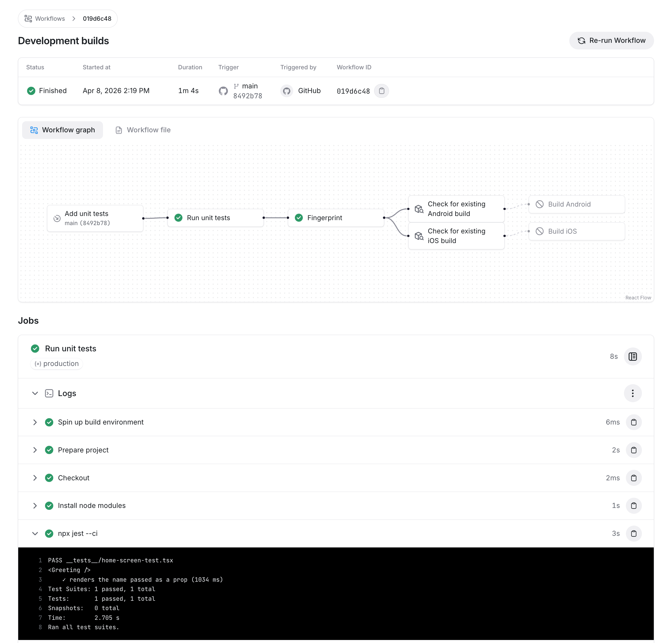Viewport: 672px width, 643px height.
Task: Collapse the npx jest --ci step
Action: tap(35, 533)
